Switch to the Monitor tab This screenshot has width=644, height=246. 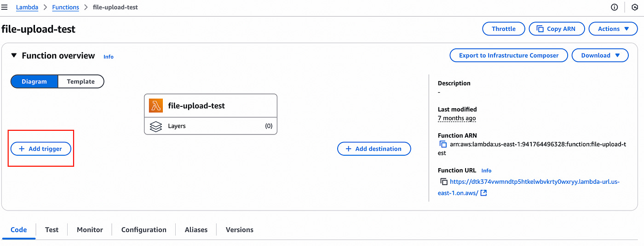(90, 229)
